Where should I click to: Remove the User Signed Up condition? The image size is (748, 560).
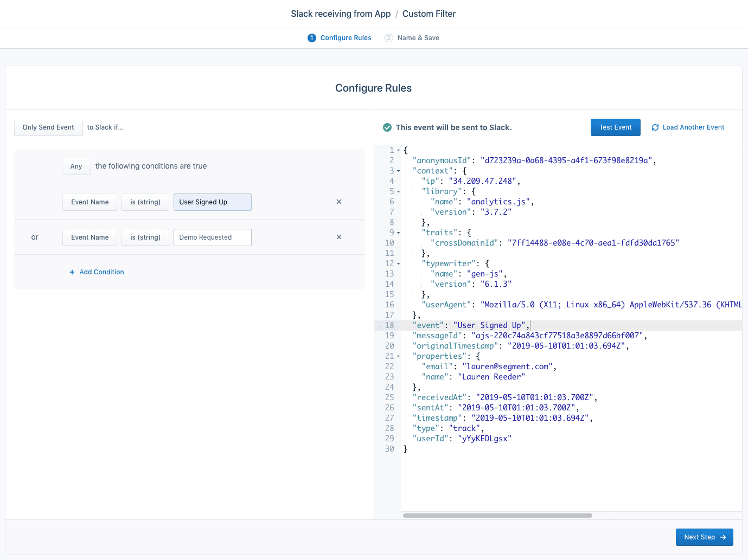coord(338,201)
